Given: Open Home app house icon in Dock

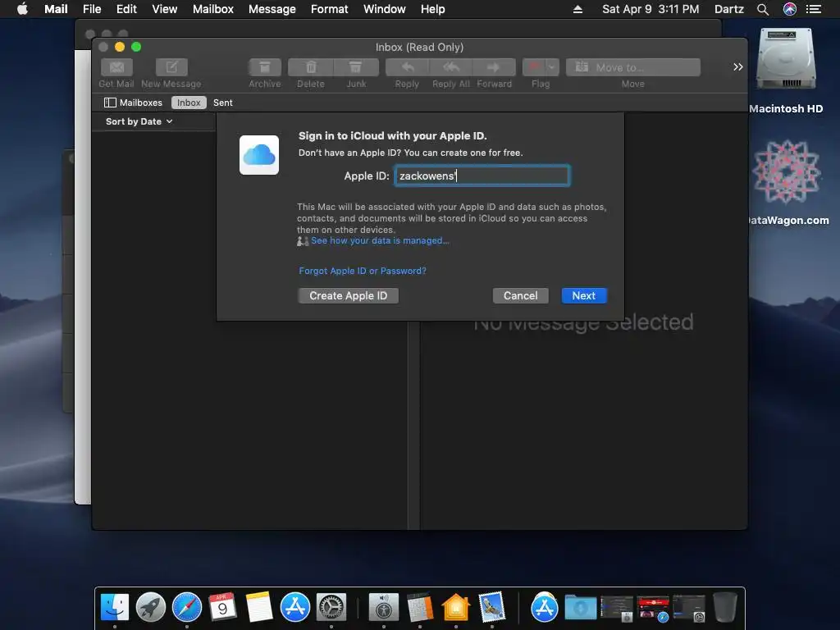Looking at the screenshot, I should pos(456,608).
